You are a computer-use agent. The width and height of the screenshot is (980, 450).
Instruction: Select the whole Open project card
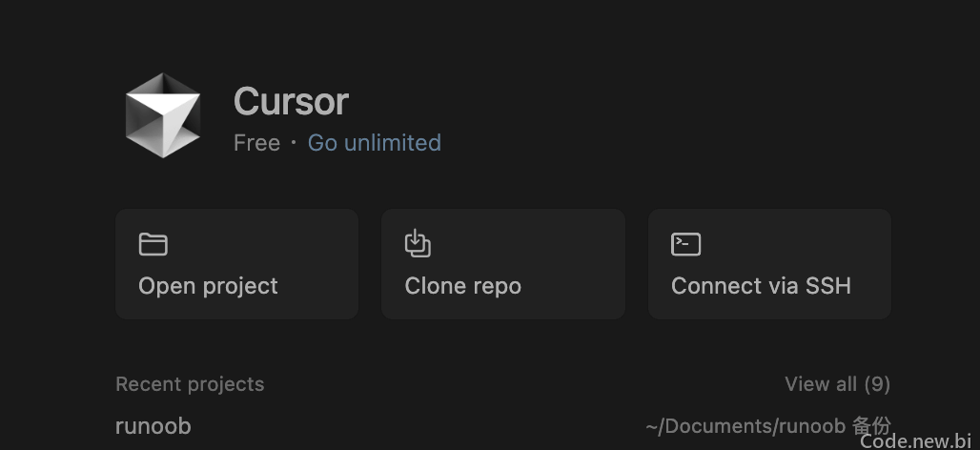pyautogui.click(x=236, y=264)
